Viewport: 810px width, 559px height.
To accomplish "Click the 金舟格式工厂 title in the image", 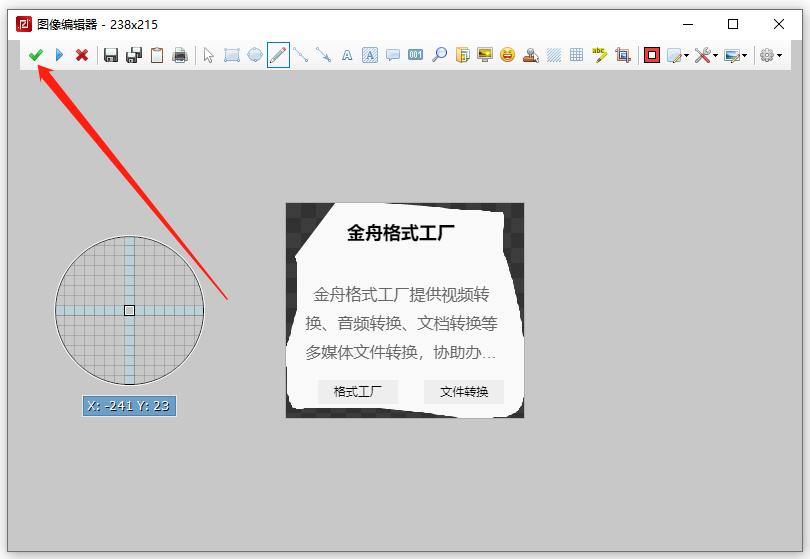I will (x=401, y=233).
